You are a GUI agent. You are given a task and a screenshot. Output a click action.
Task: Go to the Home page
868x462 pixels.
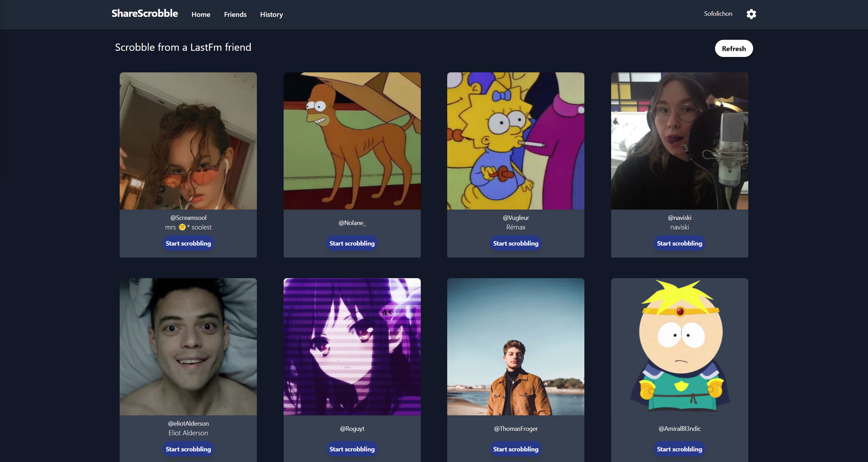point(201,14)
